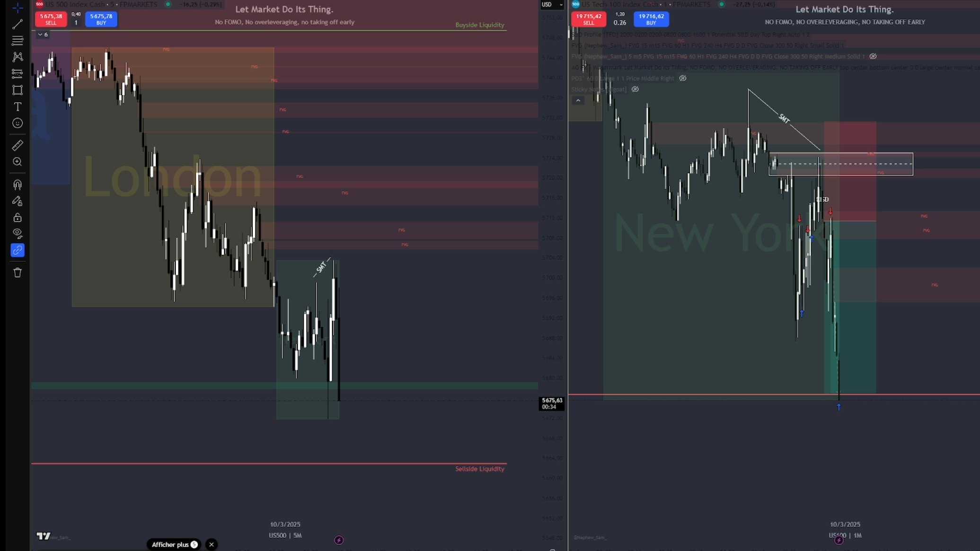Open the patterns drawing tool
Image resolution: width=980 pixels, height=551 pixels.
pyautogui.click(x=18, y=57)
